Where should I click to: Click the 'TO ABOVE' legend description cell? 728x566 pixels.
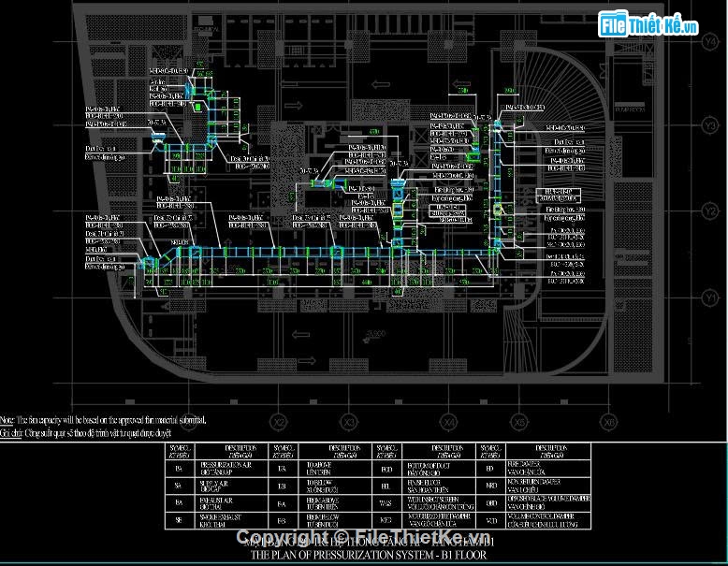[336, 468]
